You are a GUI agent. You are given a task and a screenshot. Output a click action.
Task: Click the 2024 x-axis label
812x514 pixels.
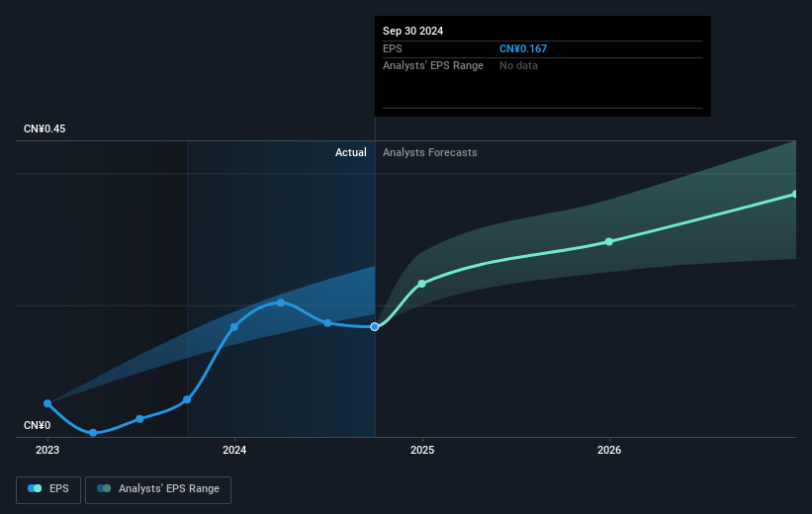[x=234, y=451]
